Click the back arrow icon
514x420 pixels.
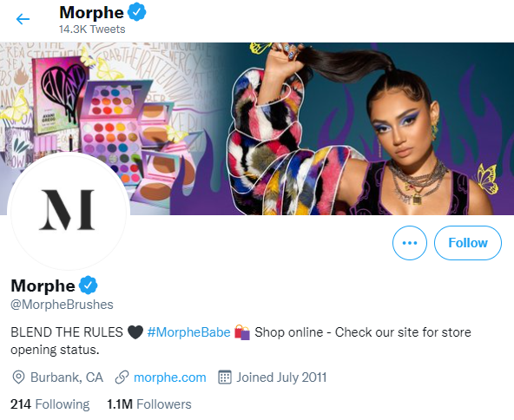point(23,19)
